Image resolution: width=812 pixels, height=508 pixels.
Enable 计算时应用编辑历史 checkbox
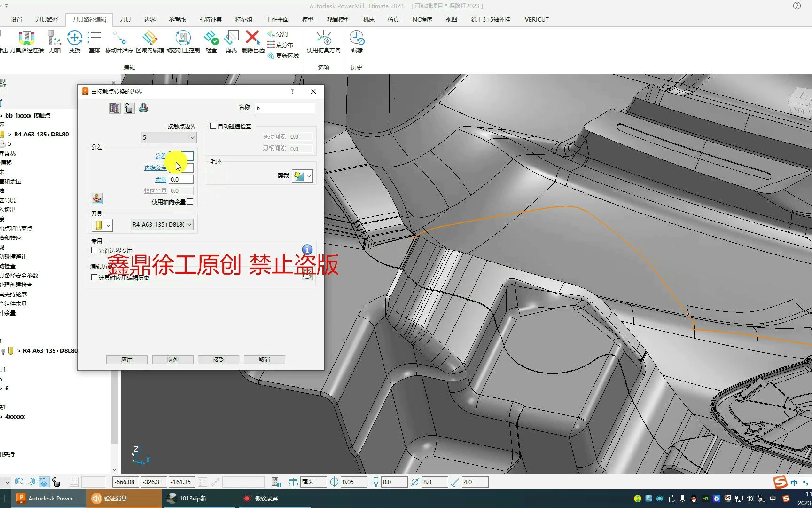(94, 278)
